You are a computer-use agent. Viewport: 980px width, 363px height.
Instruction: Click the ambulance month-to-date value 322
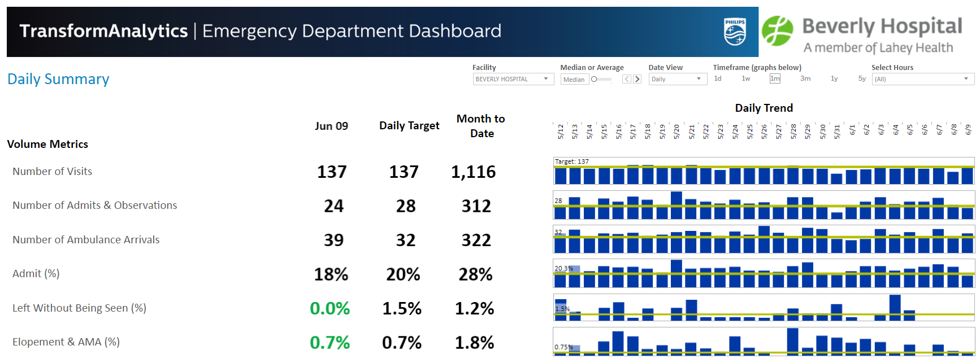(x=476, y=240)
